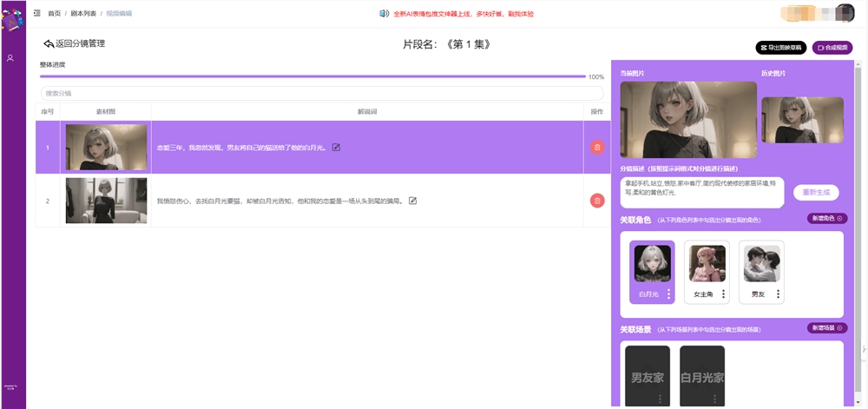This screenshot has height=409, width=868.
Task: Click the overall progress bar
Action: tap(312, 76)
